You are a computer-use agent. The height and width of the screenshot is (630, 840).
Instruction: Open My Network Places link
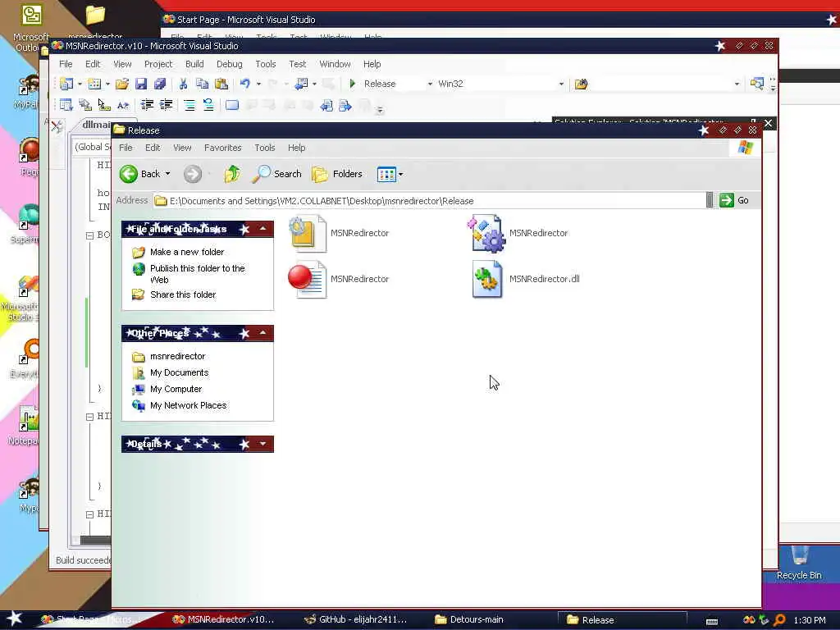[188, 405]
